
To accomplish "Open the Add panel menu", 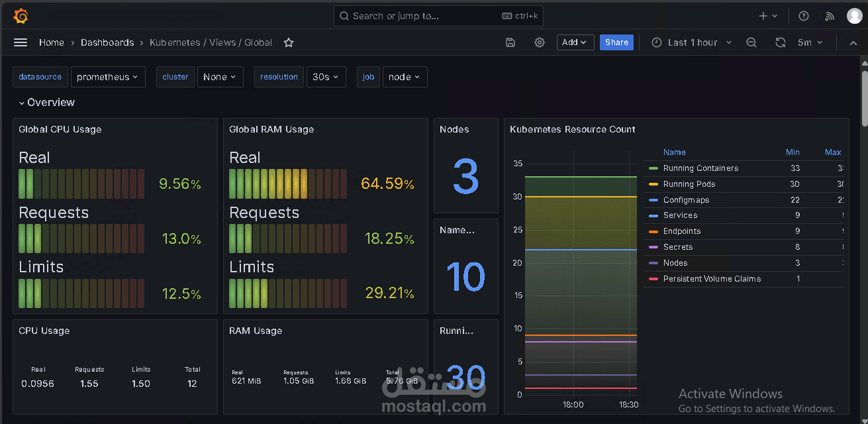I will (x=575, y=42).
